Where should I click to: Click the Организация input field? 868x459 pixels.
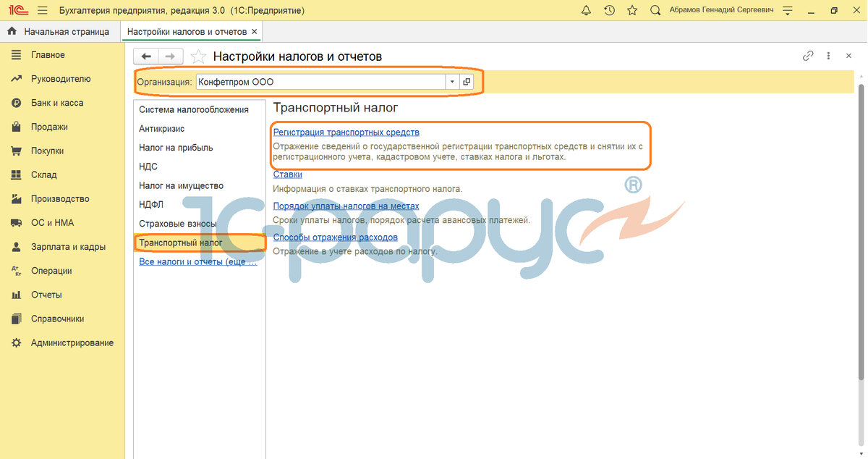(x=320, y=82)
